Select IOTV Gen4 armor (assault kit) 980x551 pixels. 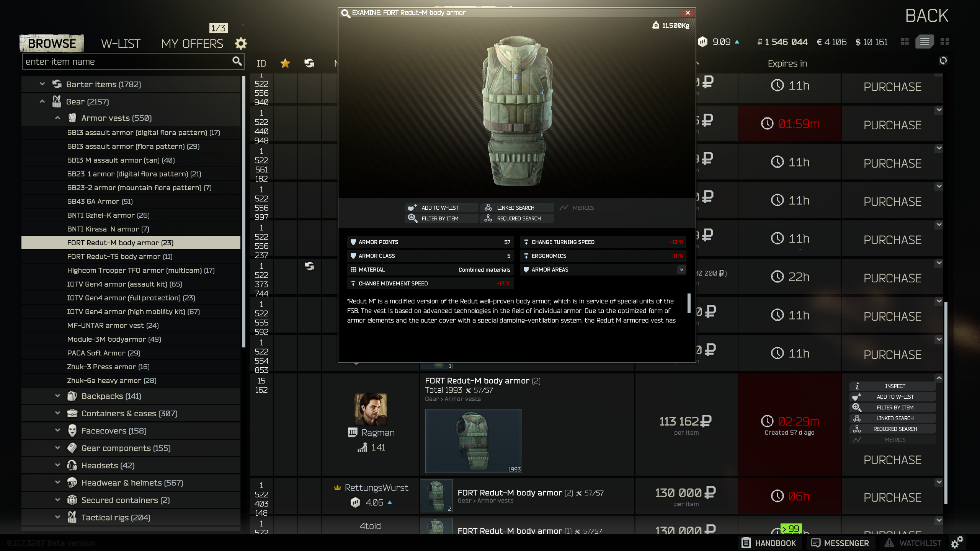click(131, 284)
